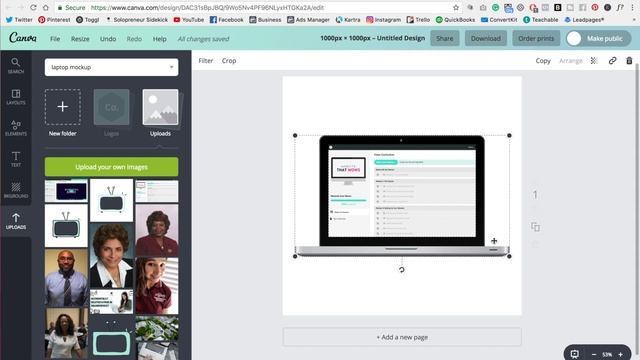Viewport: 640px width, 360px height.
Task: Click the duplicate page icon
Action: coord(536,227)
